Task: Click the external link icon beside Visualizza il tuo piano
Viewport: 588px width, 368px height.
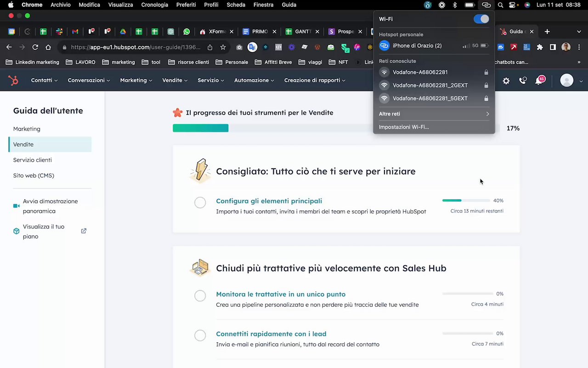Action: point(84,231)
